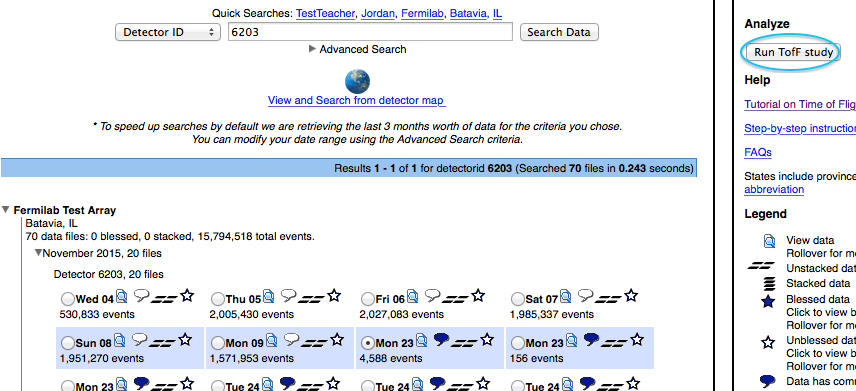
Task: Collapse November 2015 file group
Action: 38,253
